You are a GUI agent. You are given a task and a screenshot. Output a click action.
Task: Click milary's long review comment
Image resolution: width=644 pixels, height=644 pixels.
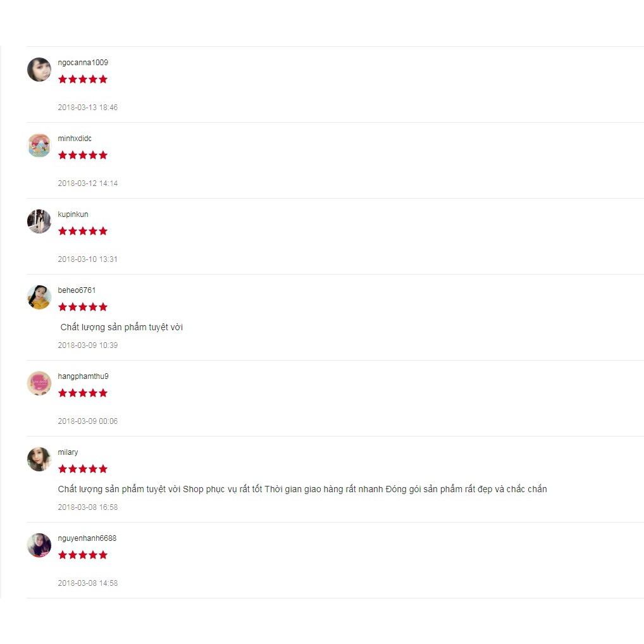pos(302,489)
